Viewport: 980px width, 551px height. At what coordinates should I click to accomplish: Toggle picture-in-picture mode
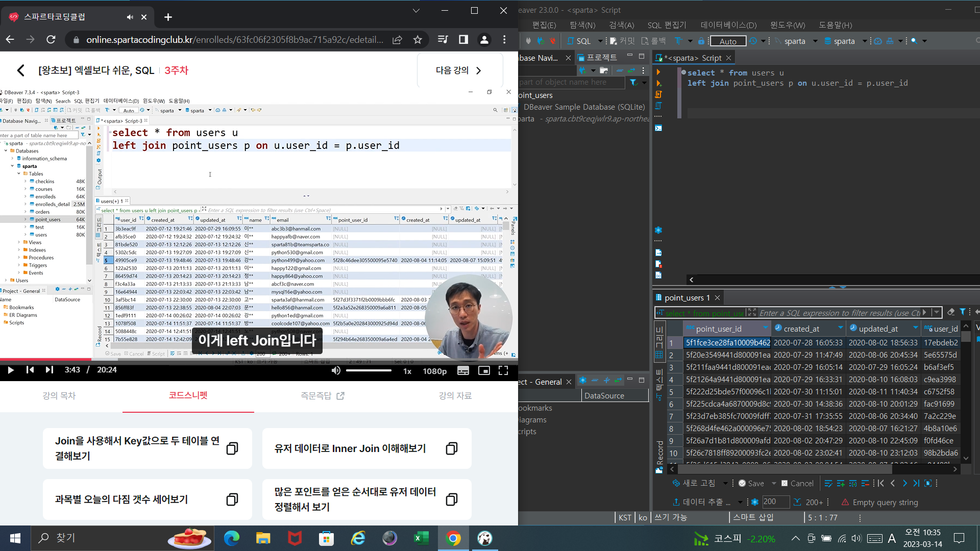click(x=484, y=371)
